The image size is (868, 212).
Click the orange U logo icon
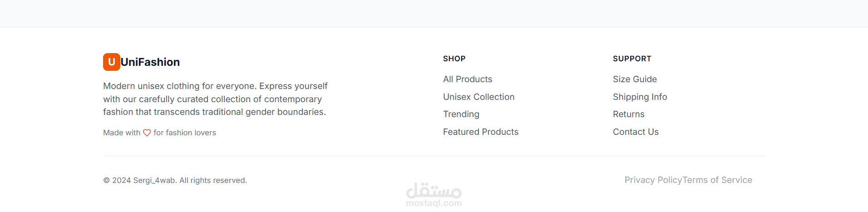click(111, 62)
